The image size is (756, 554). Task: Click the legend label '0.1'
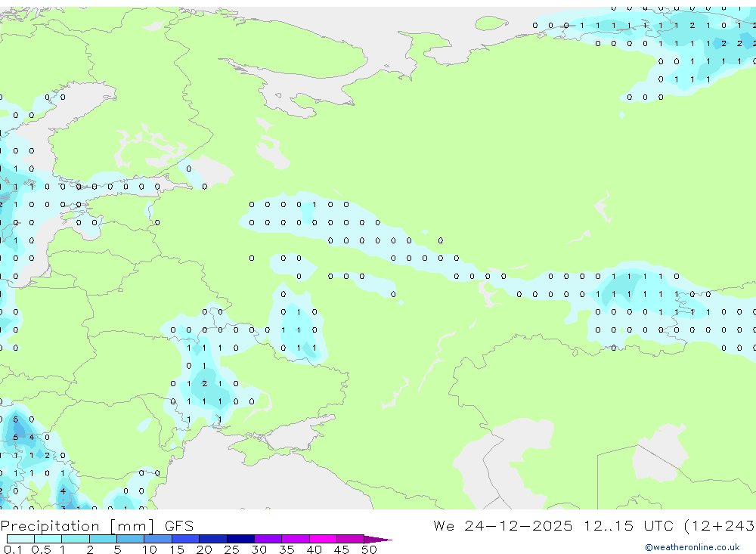click(x=13, y=549)
